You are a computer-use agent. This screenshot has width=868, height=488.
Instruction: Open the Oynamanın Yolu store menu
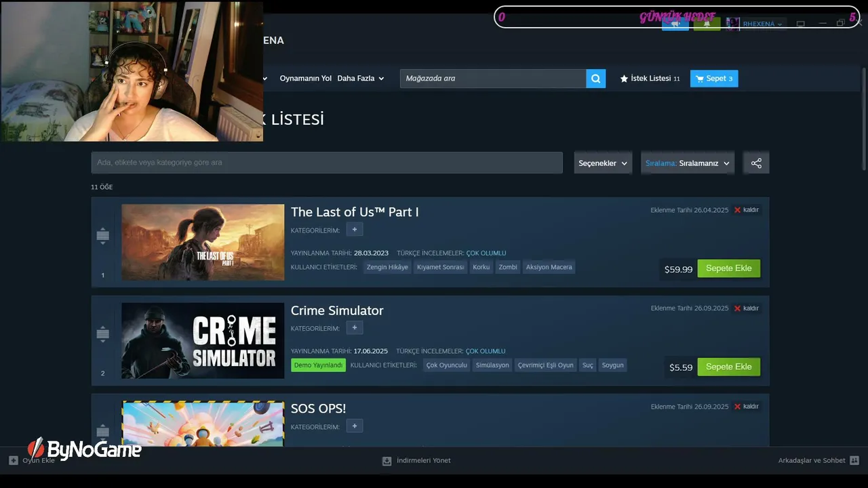(305, 79)
